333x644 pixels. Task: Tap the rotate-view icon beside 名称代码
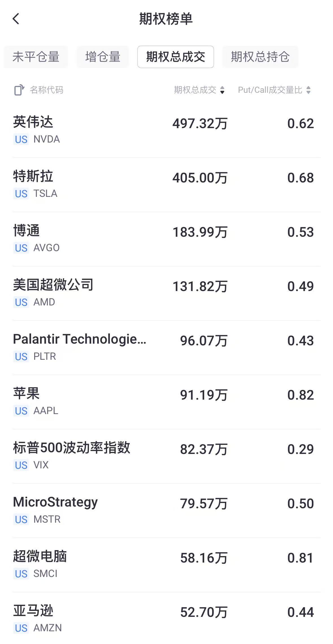[19, 90]
